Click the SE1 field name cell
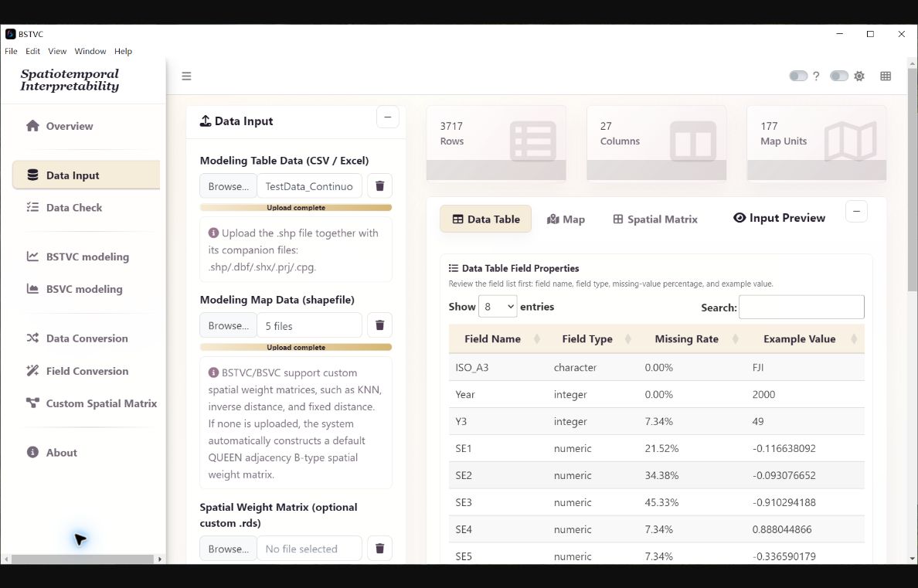918x588 pixels. (x=498, y=448)
